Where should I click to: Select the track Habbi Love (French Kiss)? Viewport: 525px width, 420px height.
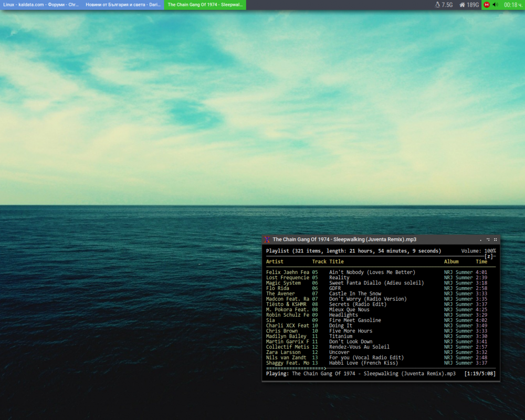click(364, 363)
